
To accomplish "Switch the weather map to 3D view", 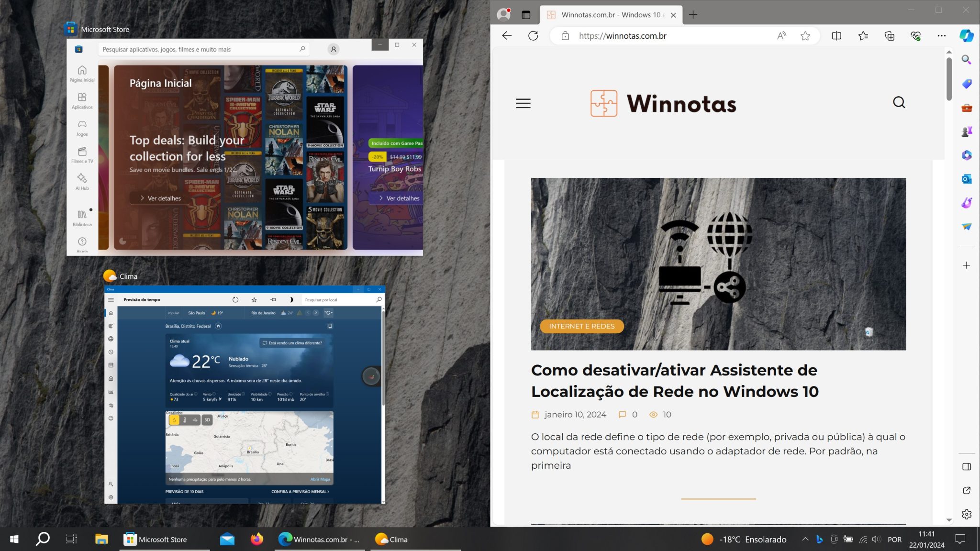I will [x=206, y=419].
